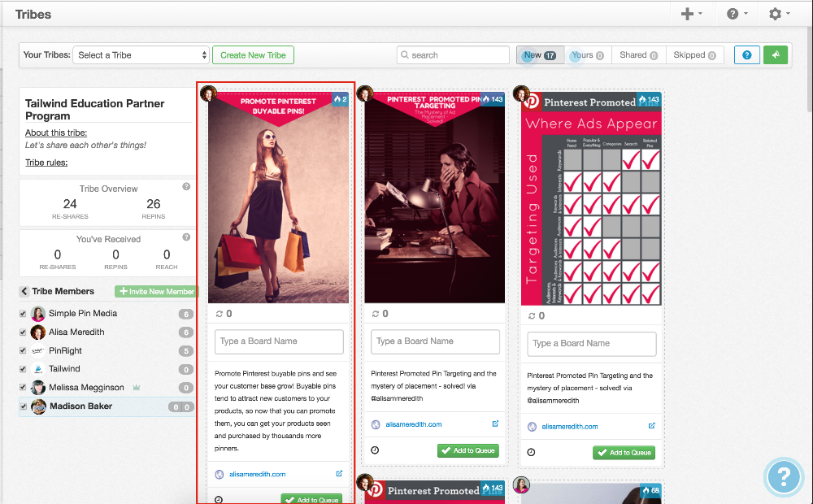Viewport: 813px width, 504px height.
Task: Switch to the Yours tab
Action: point(588,55)
